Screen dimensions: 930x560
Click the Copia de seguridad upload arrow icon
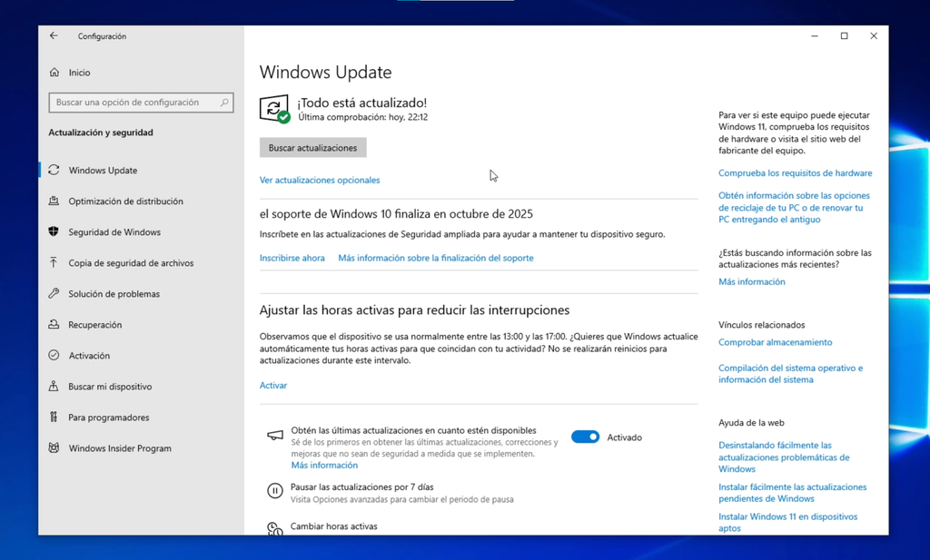point(54,262)
